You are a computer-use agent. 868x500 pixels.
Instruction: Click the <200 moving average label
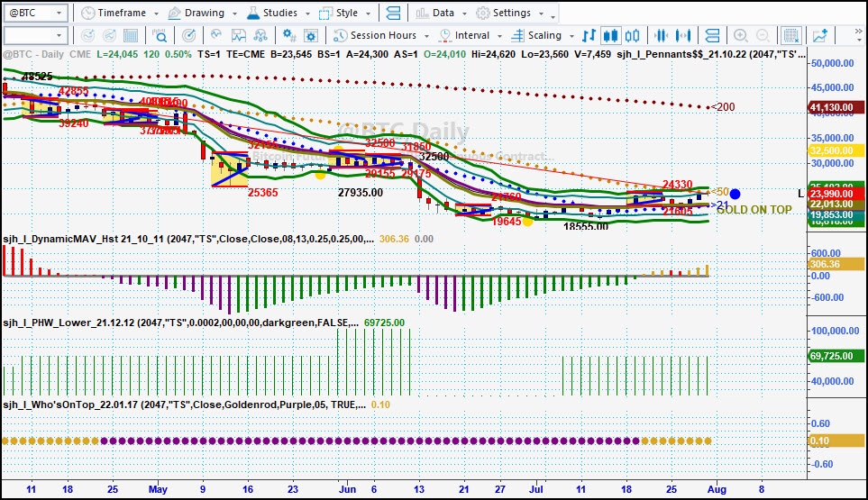pyautogui.click(x=722, y=107)
